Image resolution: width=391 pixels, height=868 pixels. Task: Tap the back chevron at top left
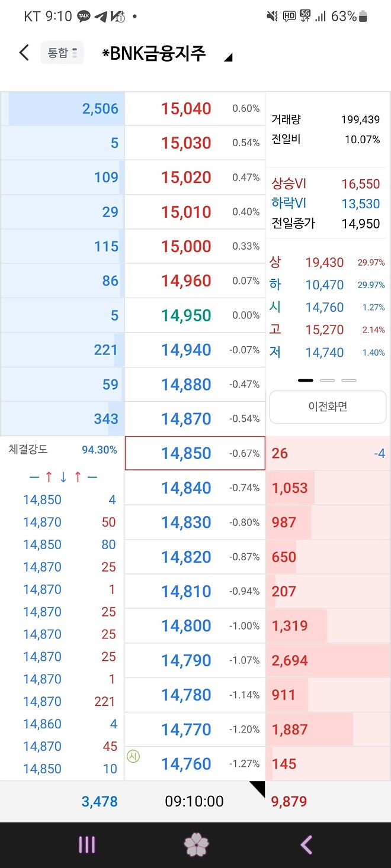pyautogui.click(x=23, y=52)
